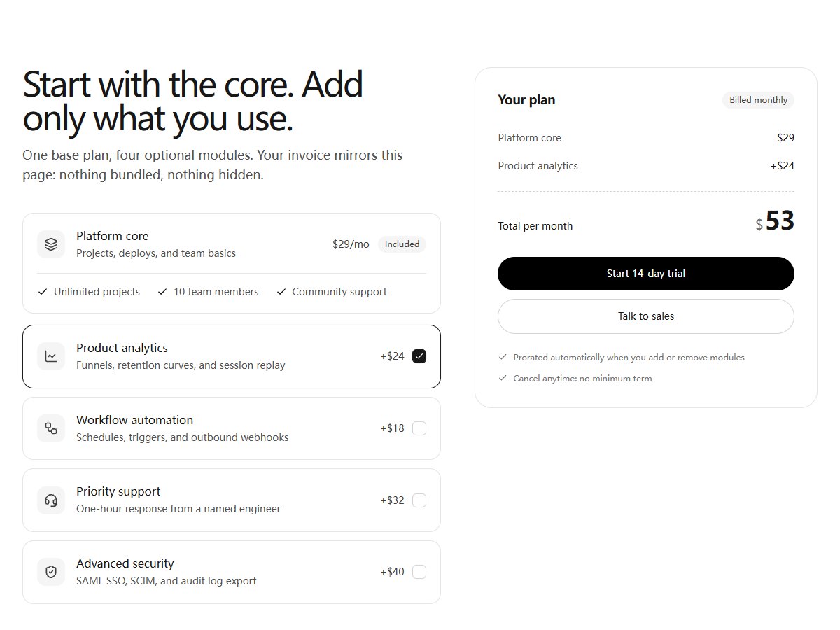Start the 14-day trial

coord(646,274)
